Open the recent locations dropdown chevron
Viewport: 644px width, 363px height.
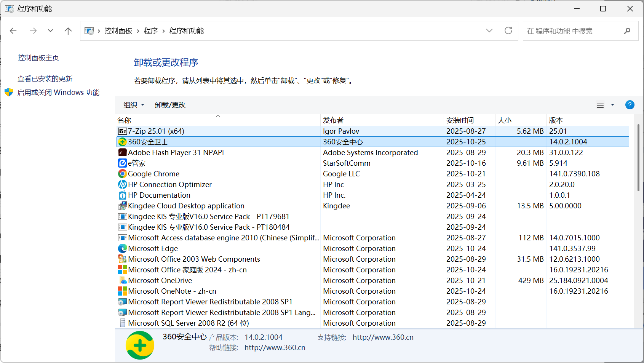[x=50, y=31]
